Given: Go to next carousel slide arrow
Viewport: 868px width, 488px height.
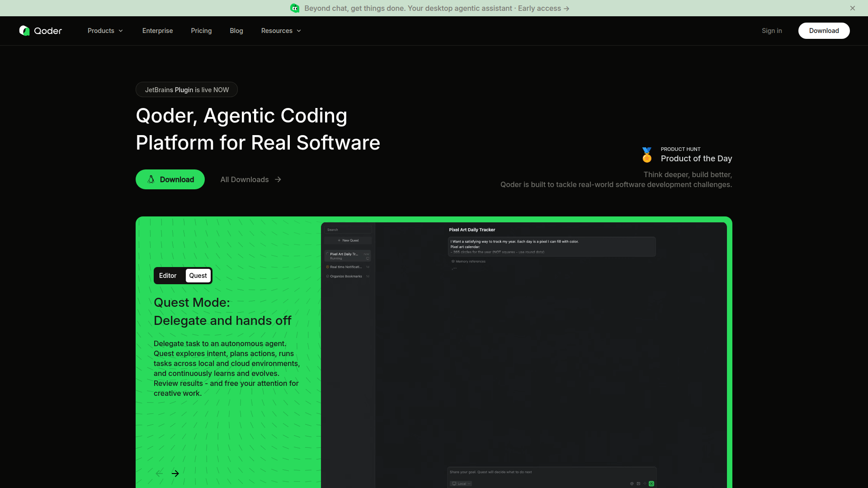Looking at the screenshot, I should [175, 473].
